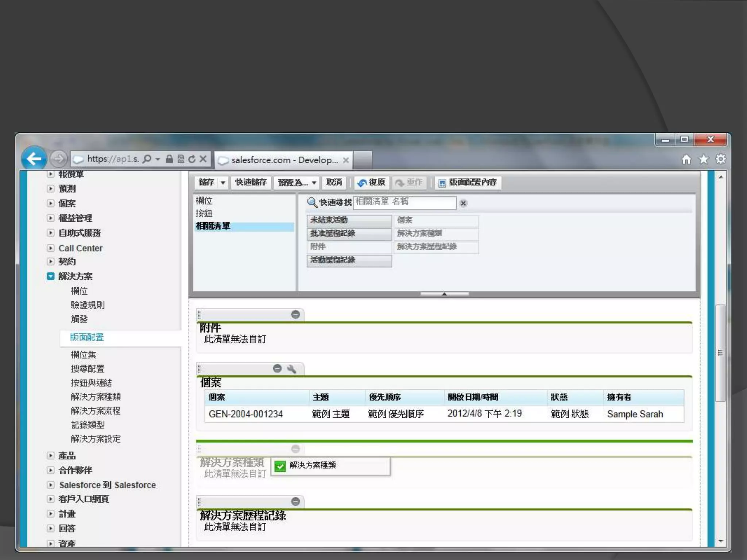Remove the 附件 related list with minus icon
The image size is (747, 560).
[295, 314]
